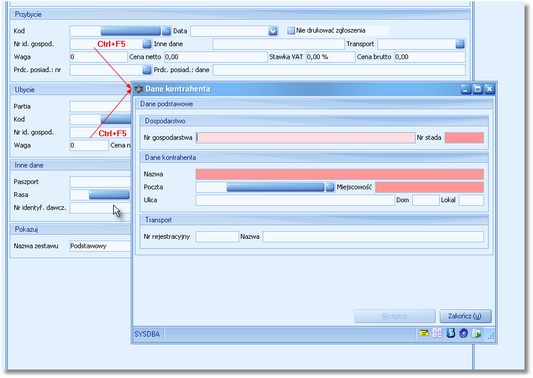Image resolution: width=533 pixels, height=378 pixels.
Task: Open Nr id. gospod. lookup in Przybycie
Action: pyautogui.click(x=147, y=44)
